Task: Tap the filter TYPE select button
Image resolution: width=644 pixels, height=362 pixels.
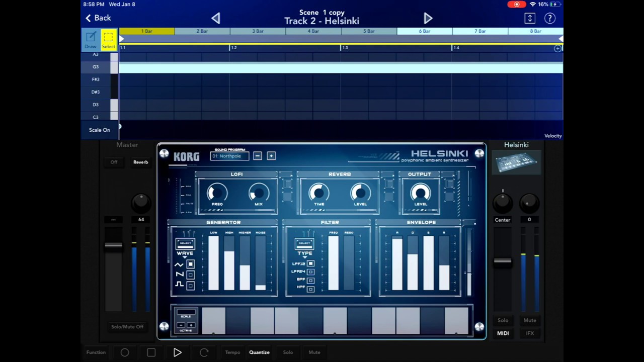Action: (304, 243)
